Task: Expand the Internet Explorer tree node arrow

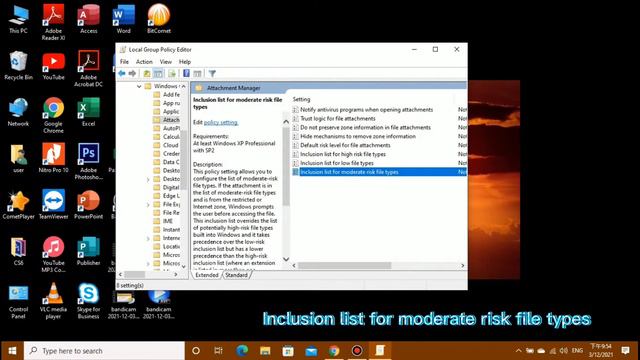Action: pos(148,238)
